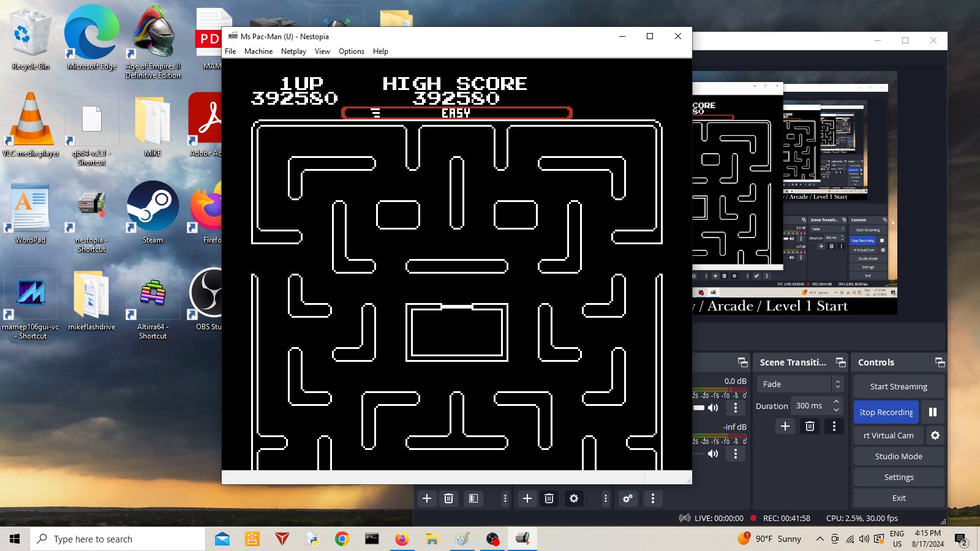The image size is (980, 551).
Task: Add a new scene transition
Action: tap(785, 426)
